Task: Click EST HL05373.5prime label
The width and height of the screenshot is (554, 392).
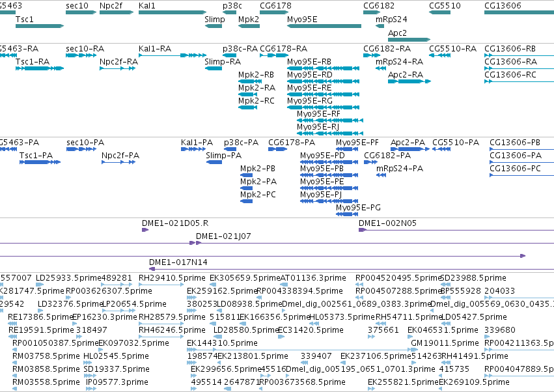Action: pos(342,316)
